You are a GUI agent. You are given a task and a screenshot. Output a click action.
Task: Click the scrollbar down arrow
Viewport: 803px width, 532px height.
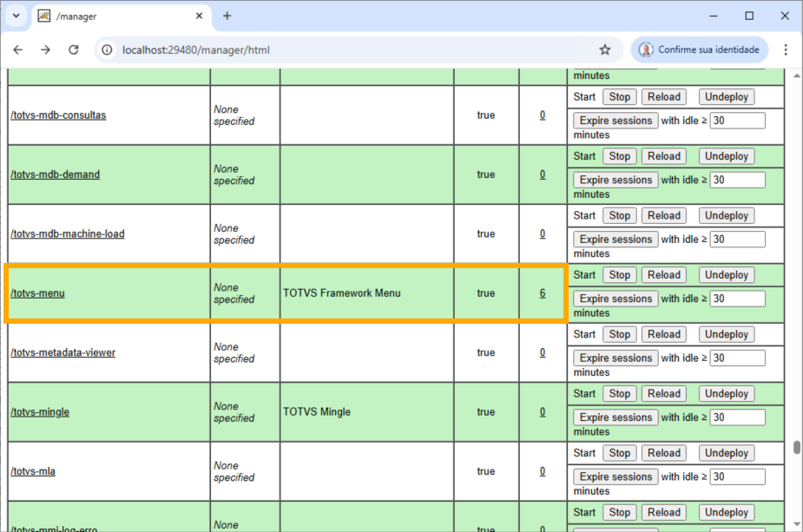click(x=797, y=524)
